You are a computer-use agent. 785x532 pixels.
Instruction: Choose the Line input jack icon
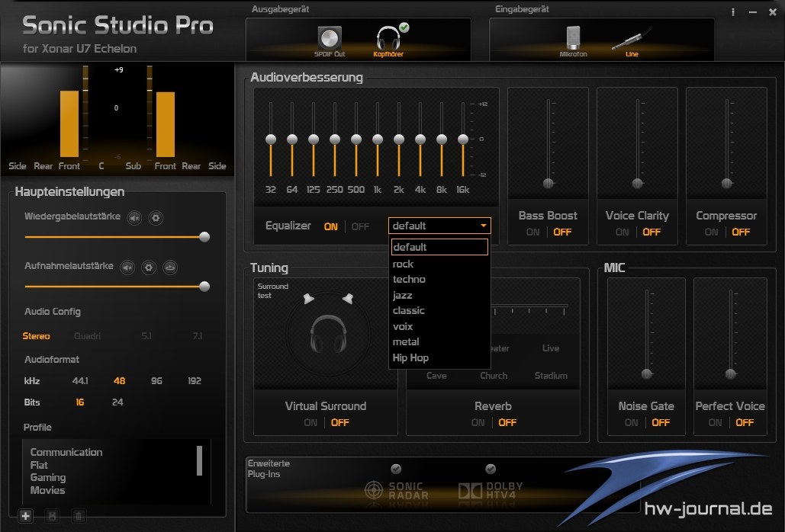point(631,39)
